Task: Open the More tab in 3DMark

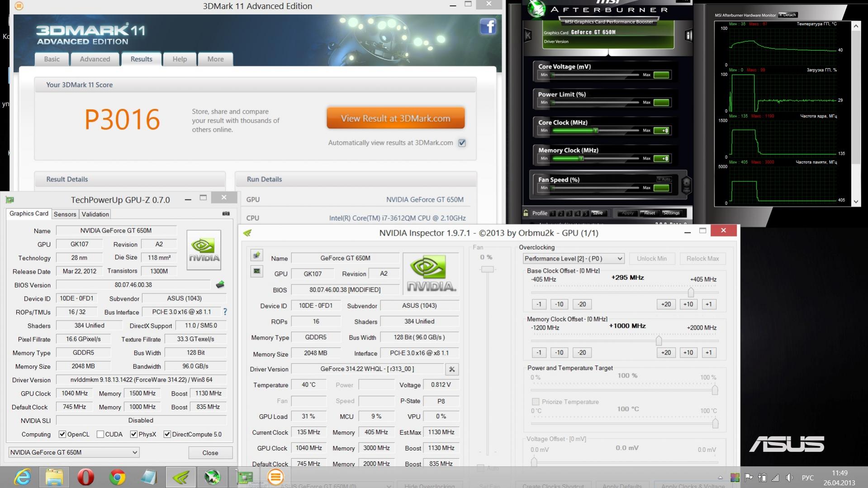Action: coord(215,59)
